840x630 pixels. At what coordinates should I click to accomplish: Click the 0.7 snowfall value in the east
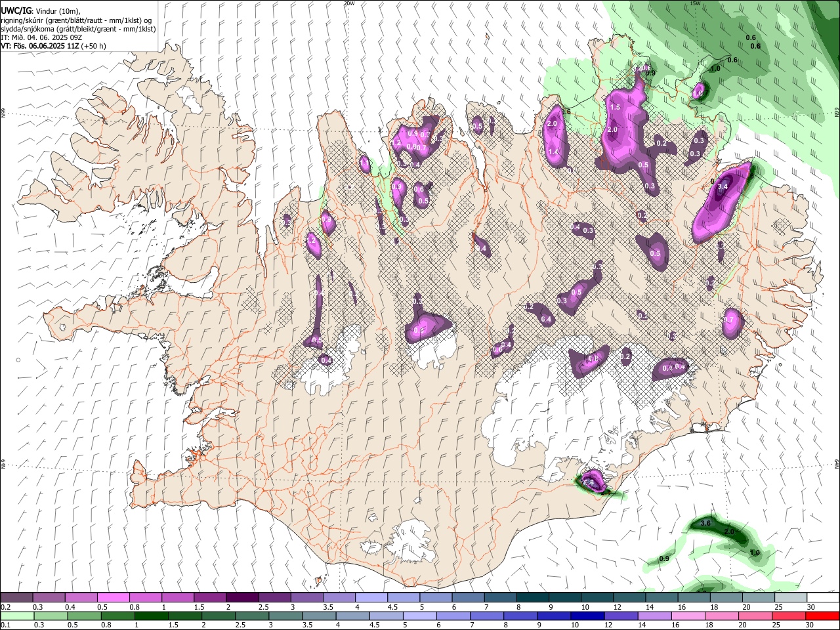click(x=728, y=320)
